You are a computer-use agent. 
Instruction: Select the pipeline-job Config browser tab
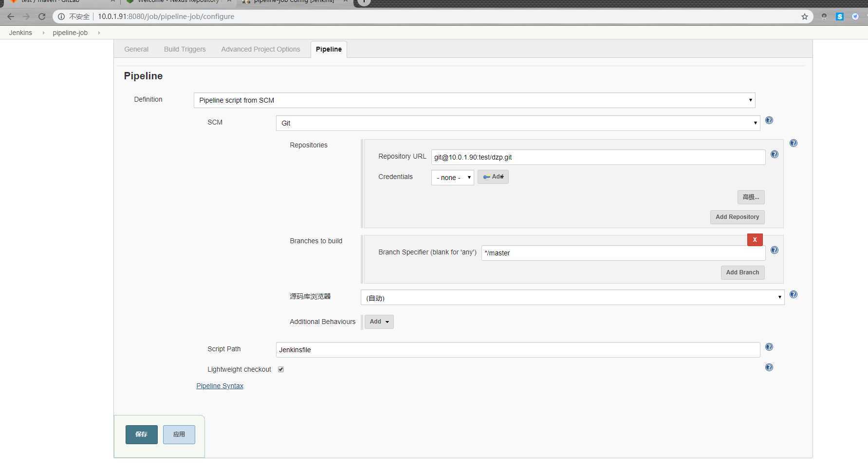(295, 2)
